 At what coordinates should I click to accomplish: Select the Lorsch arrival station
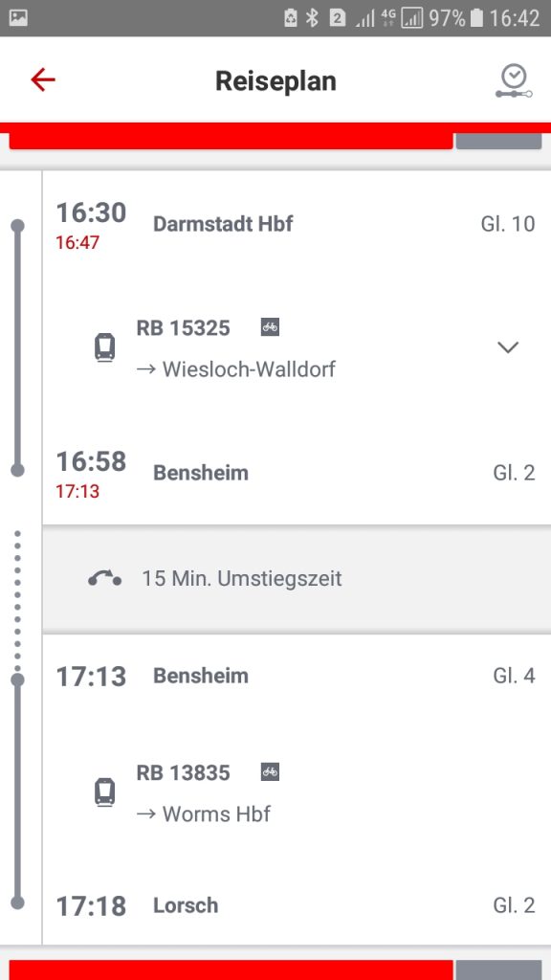[186, 905]
